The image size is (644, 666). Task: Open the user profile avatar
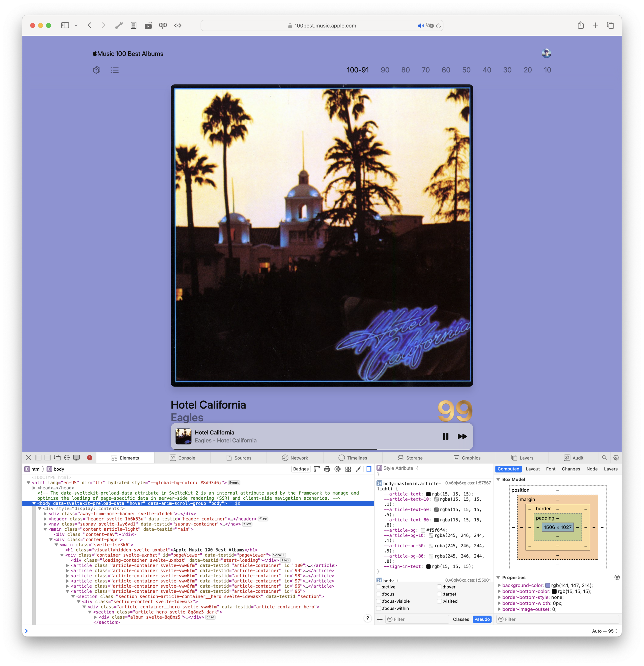click(546, 53)
